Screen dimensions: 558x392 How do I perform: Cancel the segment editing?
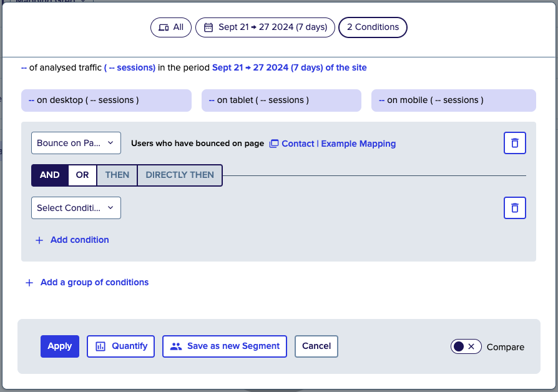pos(316,346)
